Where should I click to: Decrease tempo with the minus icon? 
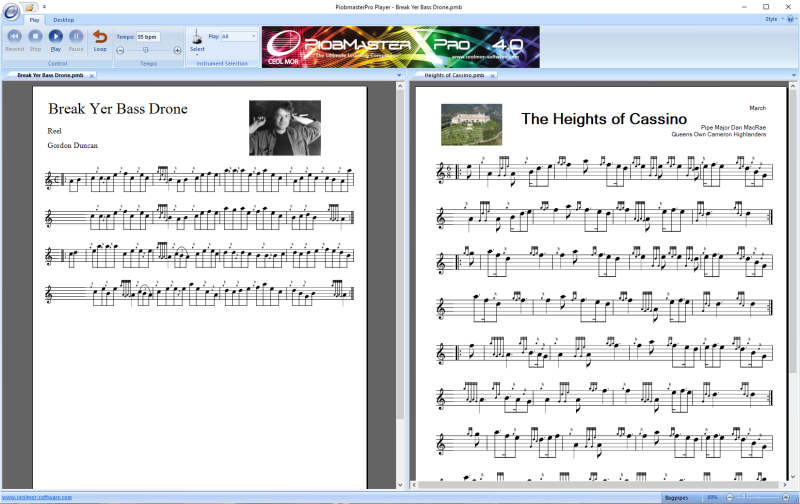(121, 50)
